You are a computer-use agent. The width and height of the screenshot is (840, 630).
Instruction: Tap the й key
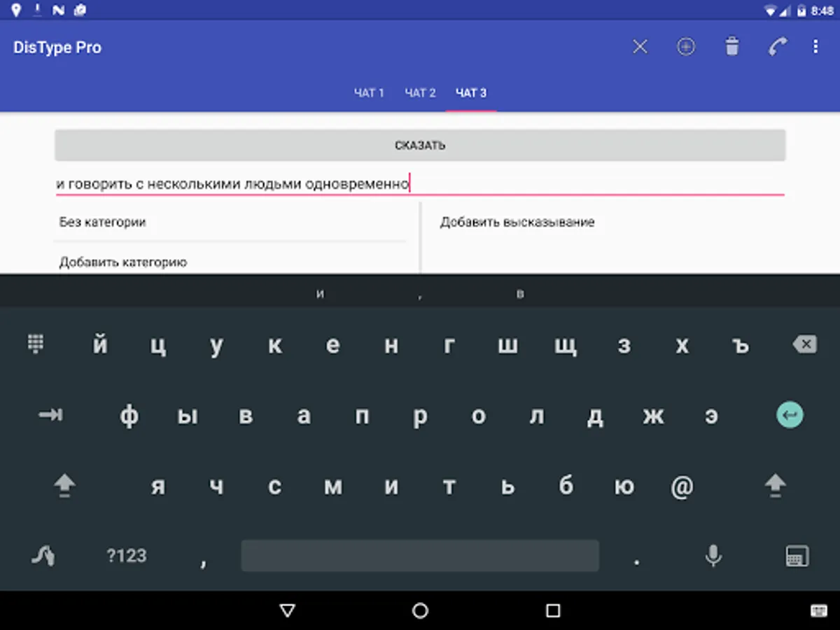tap(100, 344)
